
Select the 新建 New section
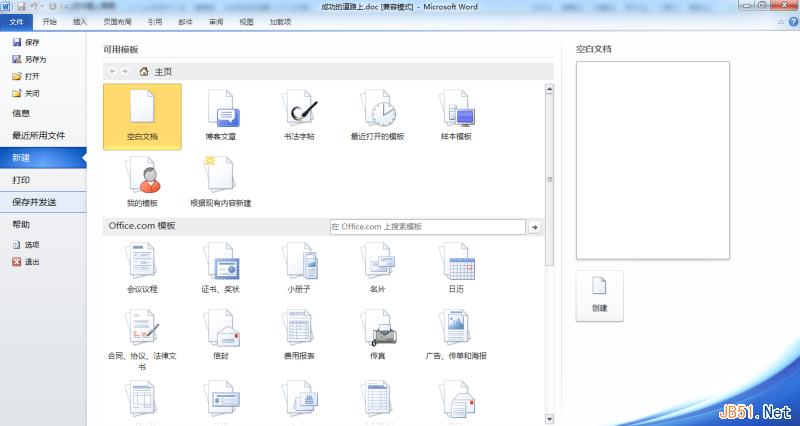43,158
